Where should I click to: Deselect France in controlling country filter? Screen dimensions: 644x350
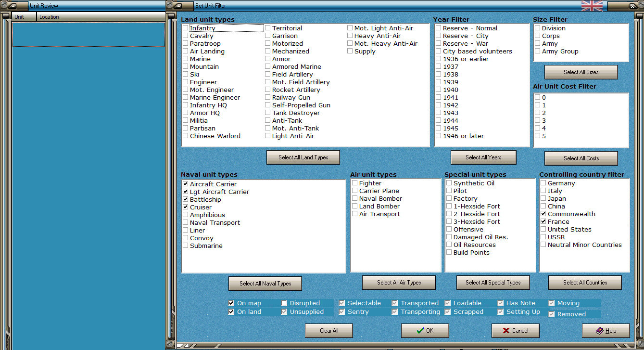[543, 221]
